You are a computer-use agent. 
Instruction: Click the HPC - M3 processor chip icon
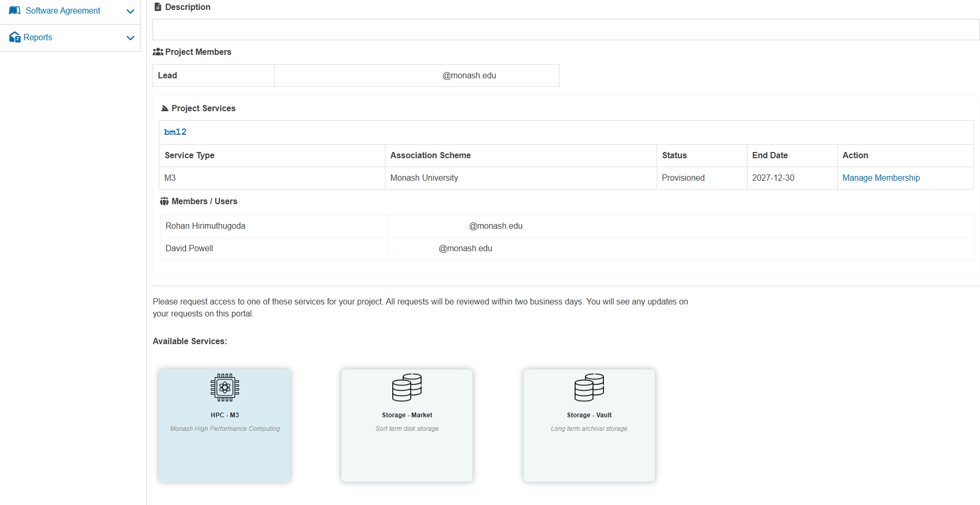225,387
